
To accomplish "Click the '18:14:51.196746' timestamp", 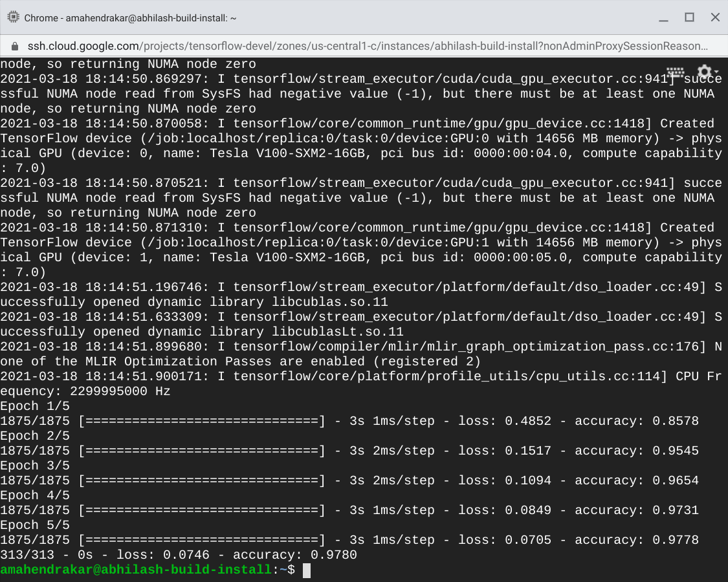I will point(144,287).
